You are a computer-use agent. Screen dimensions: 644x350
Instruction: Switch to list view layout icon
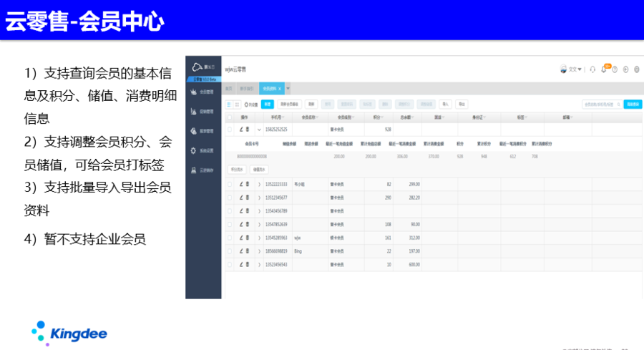click(229, 104)
